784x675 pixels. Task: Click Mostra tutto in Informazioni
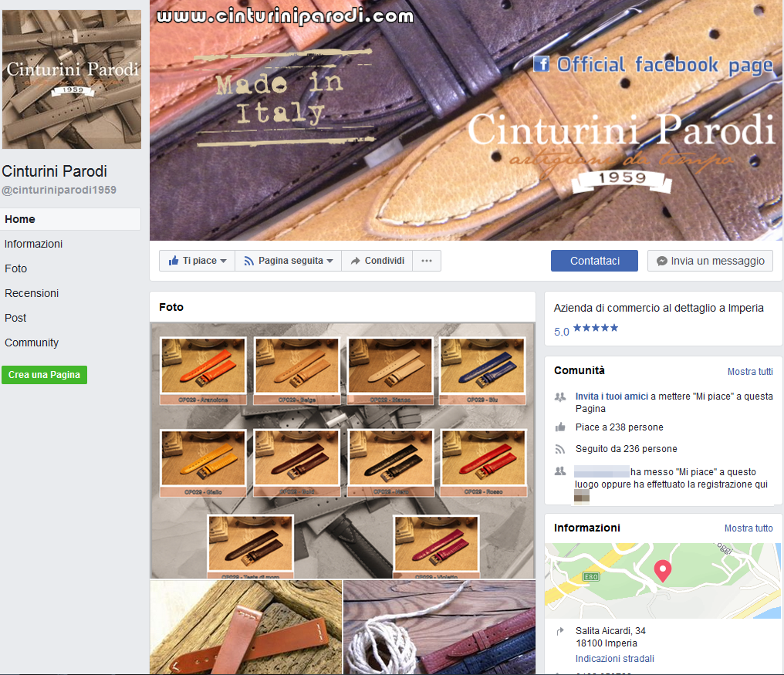pos(749,528)
